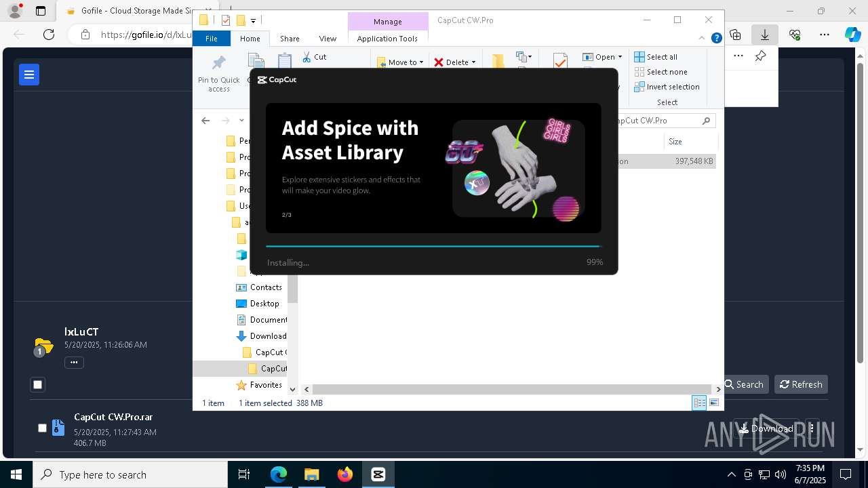Open the Delete dropdown arrow
The image size is (868, 488).
(473, 62)
